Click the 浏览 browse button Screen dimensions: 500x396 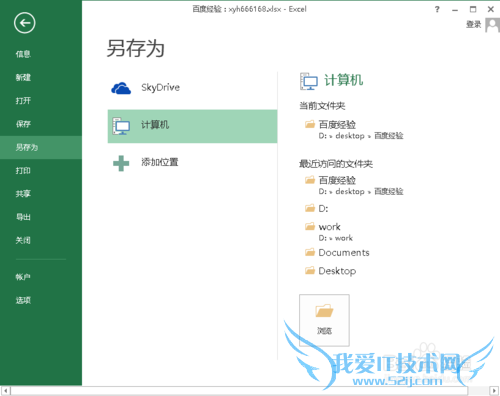[x=324, y=320]
